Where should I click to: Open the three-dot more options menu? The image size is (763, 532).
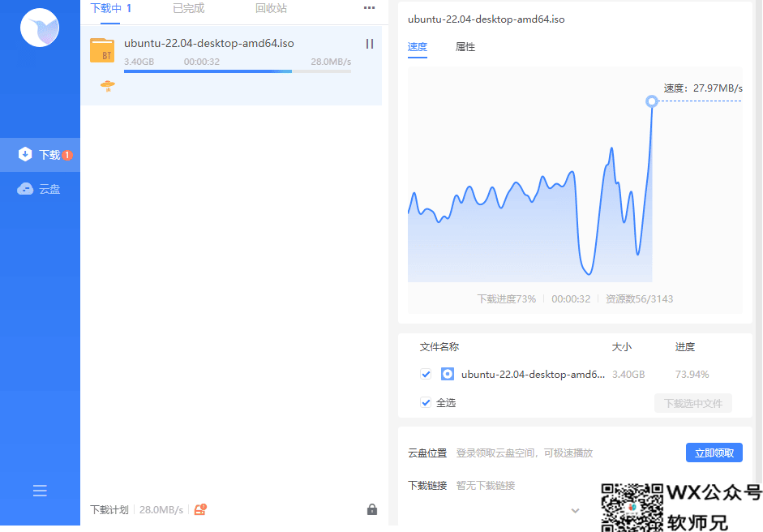click(369, 8)
